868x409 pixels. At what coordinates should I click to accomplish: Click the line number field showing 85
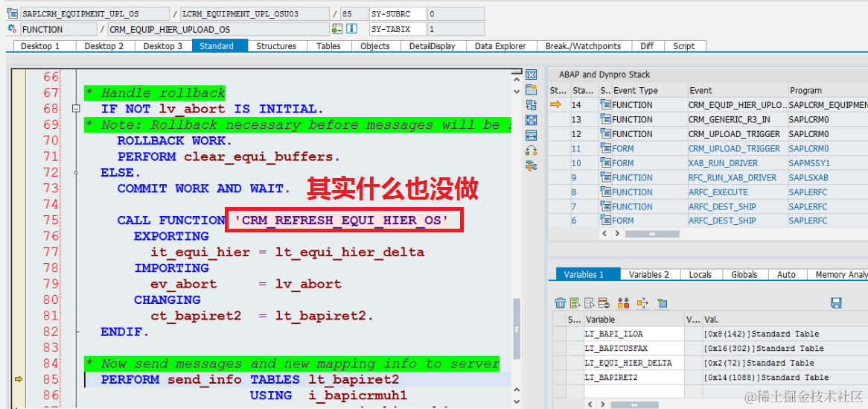pos(354,14)
